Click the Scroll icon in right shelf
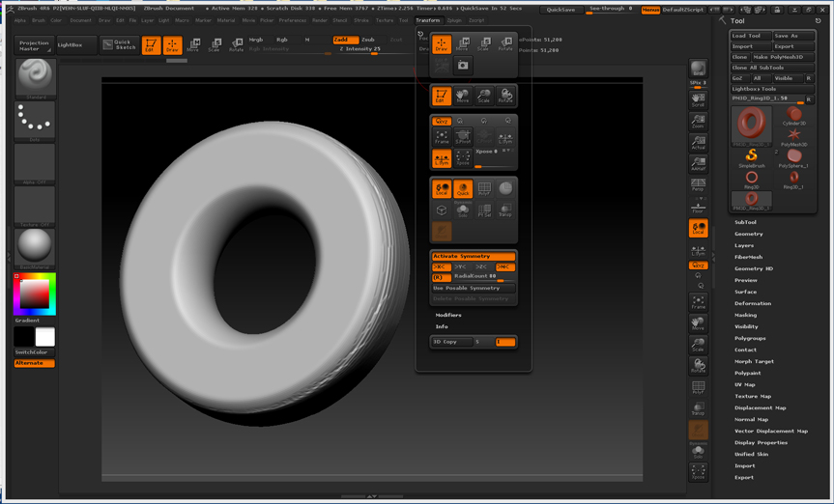 (698, 99)
